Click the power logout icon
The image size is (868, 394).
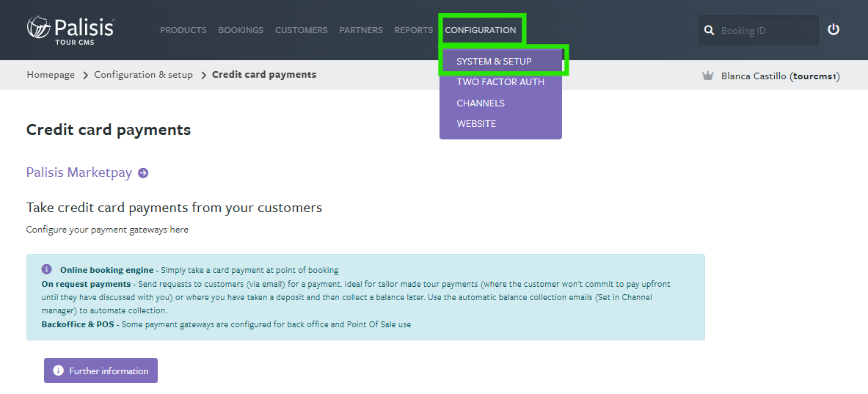click(x=833, y=30)
